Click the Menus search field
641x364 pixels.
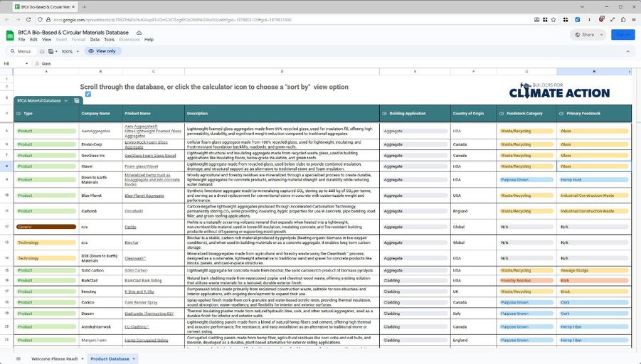(23, 51)
